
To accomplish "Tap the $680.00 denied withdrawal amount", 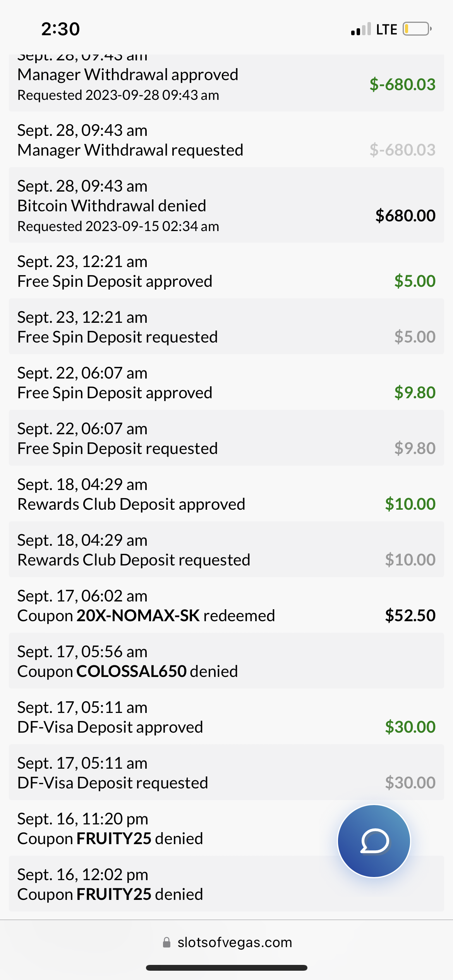I will click(x=405, y=216).
